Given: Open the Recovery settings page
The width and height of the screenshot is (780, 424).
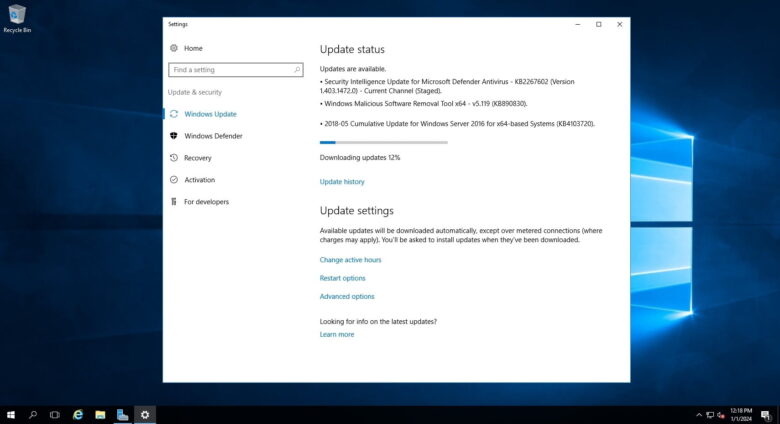Looking at the screenshot, I should tap(197, 158).
